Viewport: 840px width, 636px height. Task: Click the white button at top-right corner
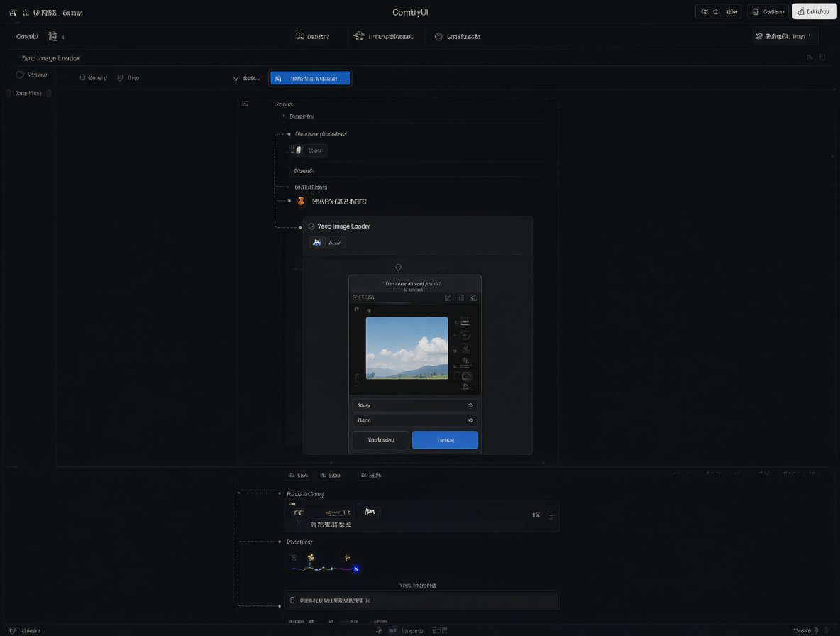point(814,11)
